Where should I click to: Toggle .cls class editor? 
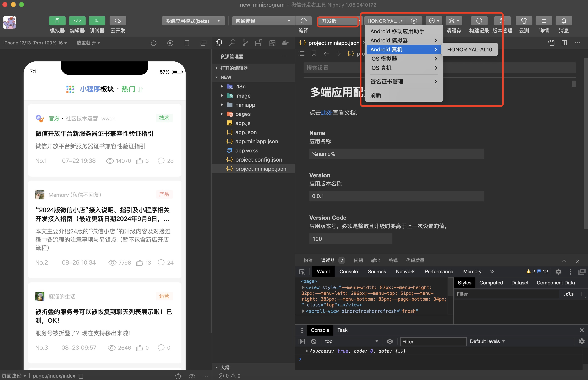coord(568,294)
